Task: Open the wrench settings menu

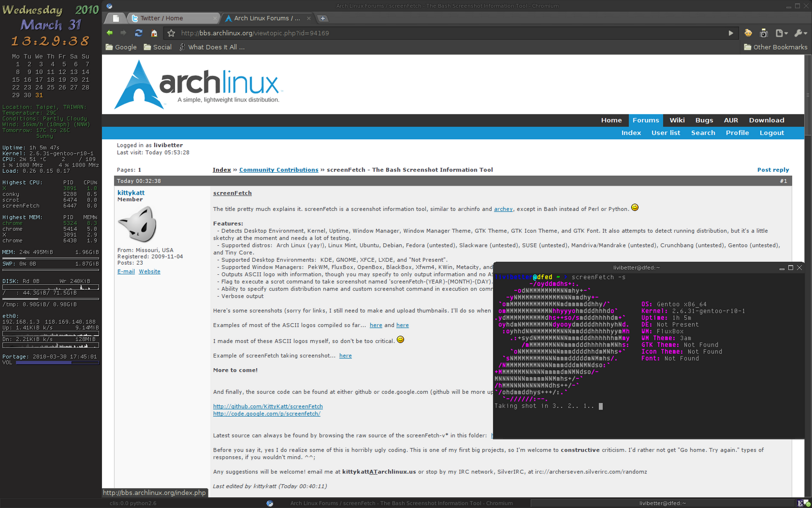Action: 800,33
